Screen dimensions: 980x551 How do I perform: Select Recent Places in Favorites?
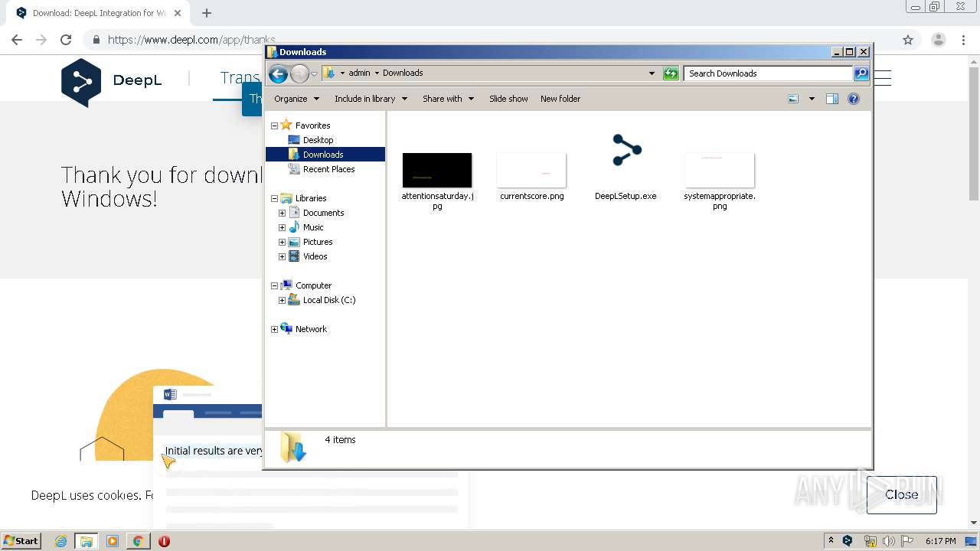coord(328,169)
